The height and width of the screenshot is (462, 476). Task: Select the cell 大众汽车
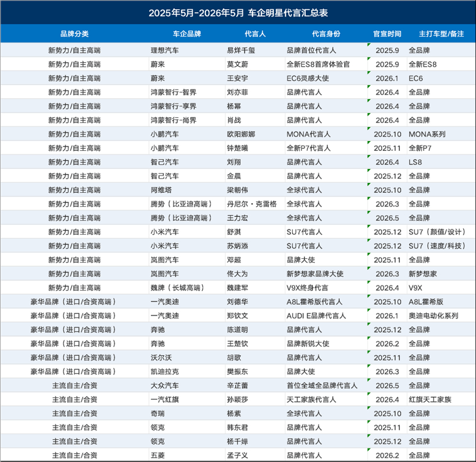[x=165, y=385]
